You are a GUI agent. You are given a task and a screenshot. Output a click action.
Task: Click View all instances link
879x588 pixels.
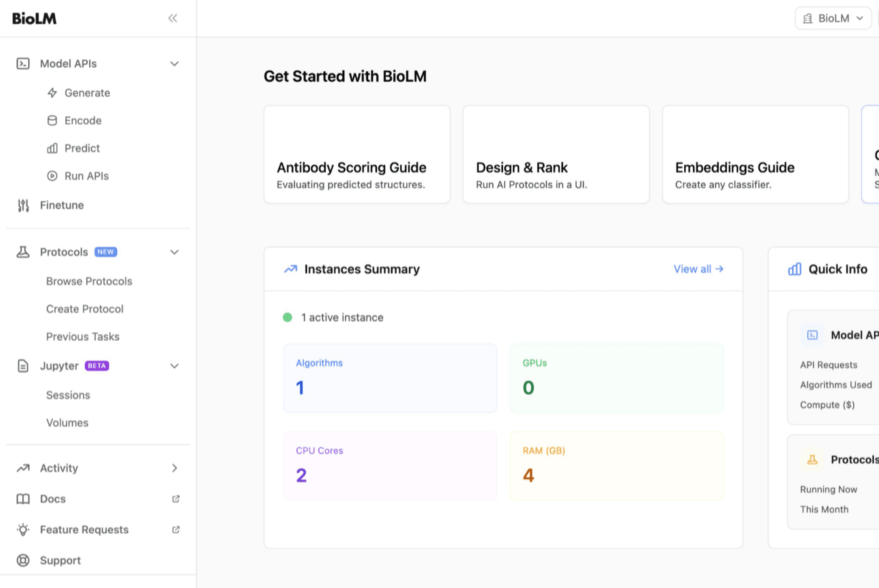[x=699, y=269]
